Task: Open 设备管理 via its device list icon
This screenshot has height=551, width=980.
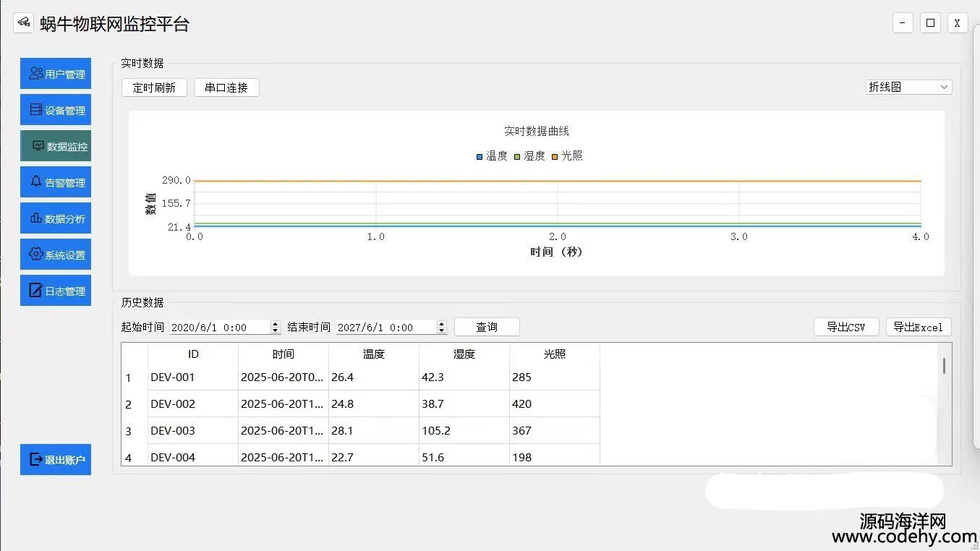Action: tap(35, 110)
